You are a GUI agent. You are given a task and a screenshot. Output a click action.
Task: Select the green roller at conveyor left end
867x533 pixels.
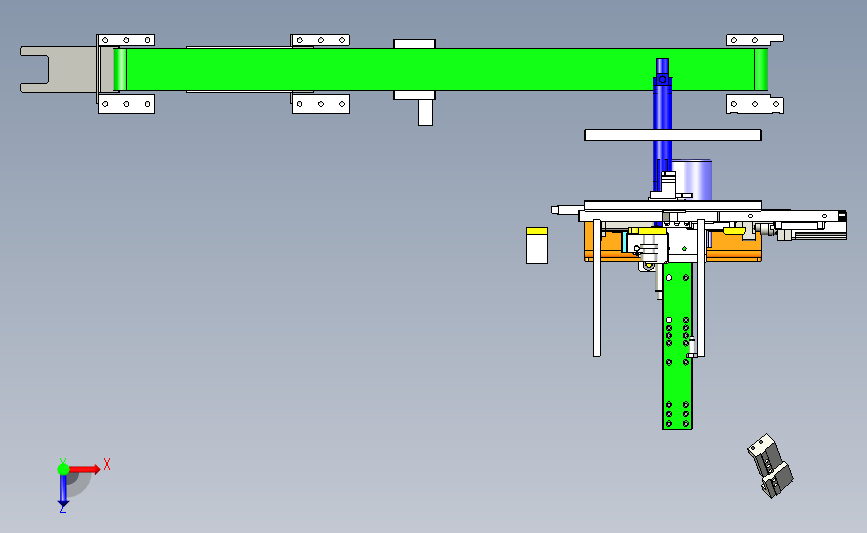coord(120,70)
